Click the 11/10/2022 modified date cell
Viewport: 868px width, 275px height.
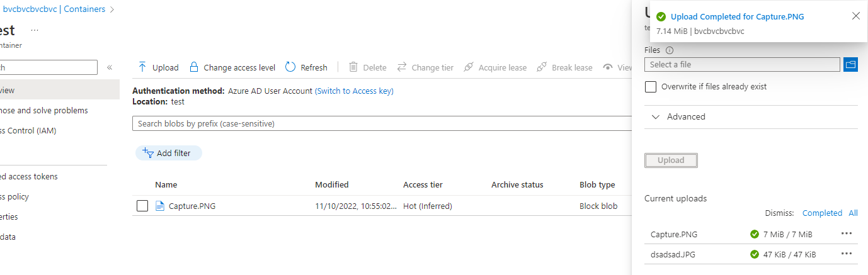(x=356, y=206)
